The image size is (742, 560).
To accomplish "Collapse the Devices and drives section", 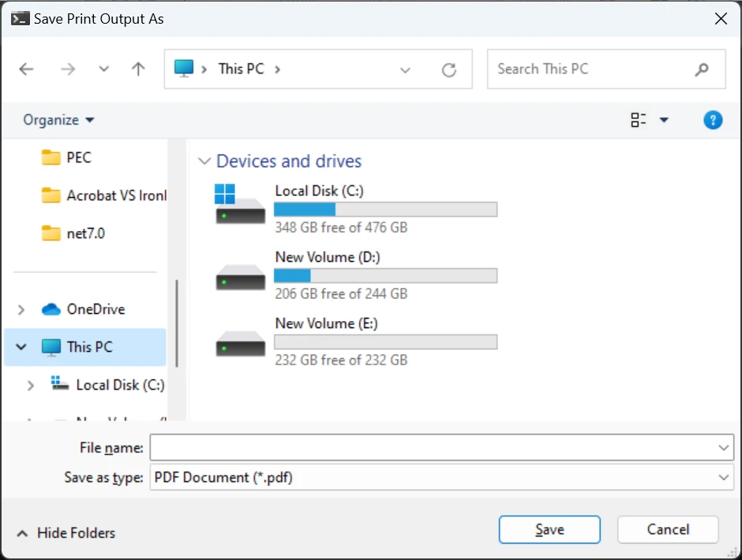I will pos(204,162).
